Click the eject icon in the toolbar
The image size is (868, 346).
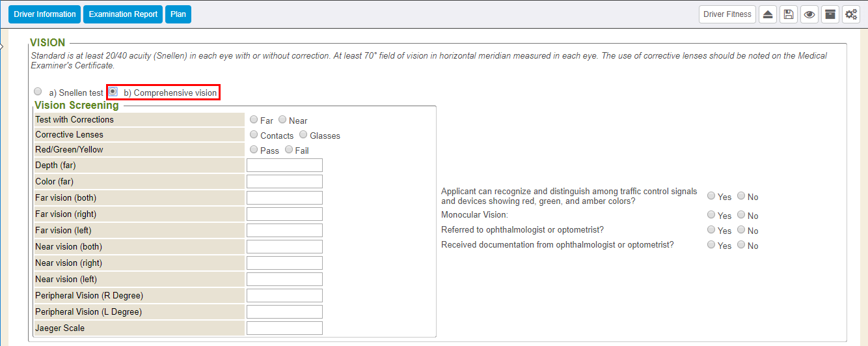coord(768,14)
